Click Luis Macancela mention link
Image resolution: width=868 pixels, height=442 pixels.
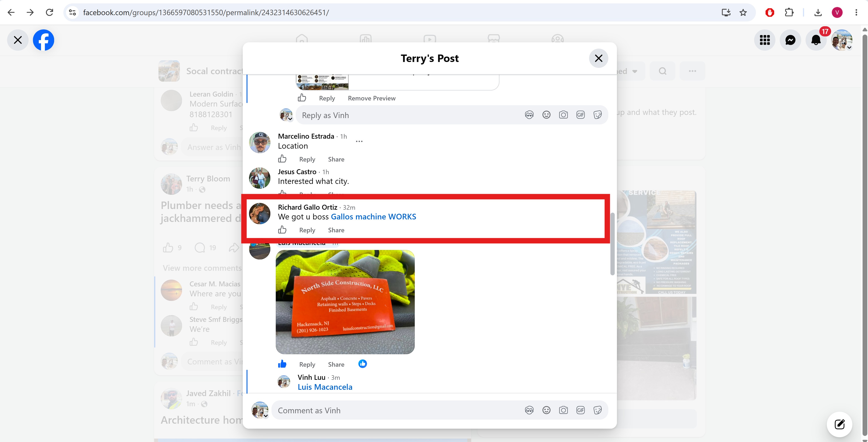[325, 387]
